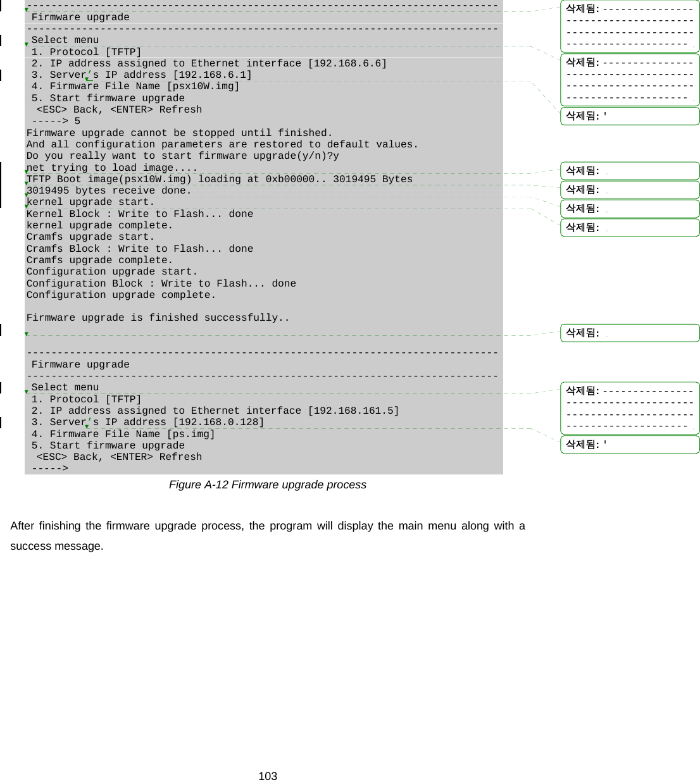Image resolution: width=700 pixels, height=780 pixels.
Task: Select the deletion balloon linked to 'kernel upgrade start'
Action: [x=630, y=228]
